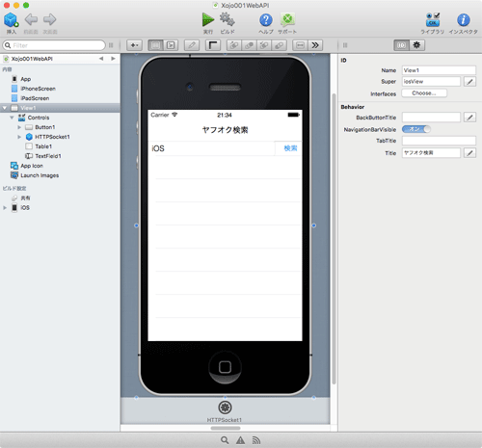
Task: Switch to layout editor view button
Action: (155, 45)
